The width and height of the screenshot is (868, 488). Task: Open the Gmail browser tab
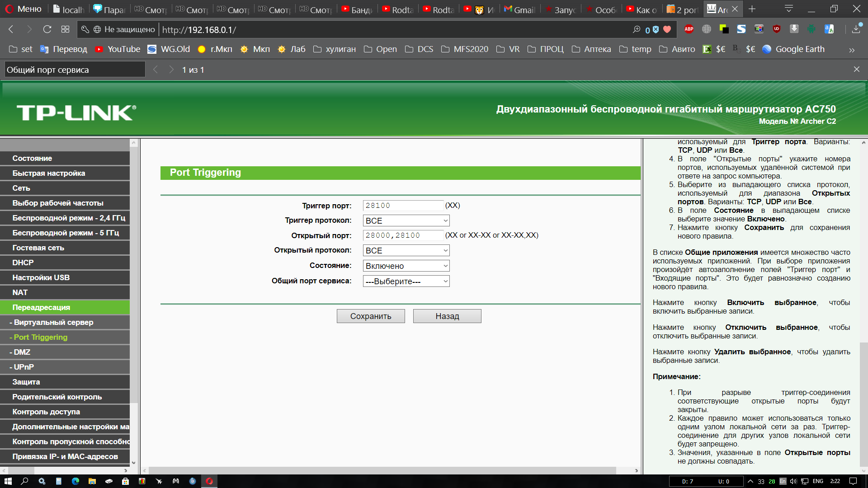[520, 9]
